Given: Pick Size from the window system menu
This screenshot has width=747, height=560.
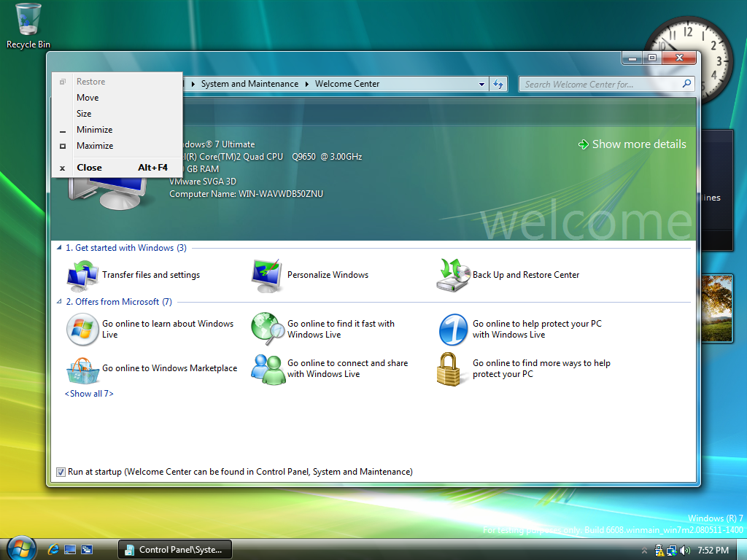Looking at the screenshot, I should pyautogui.click(x=84, y=114).
